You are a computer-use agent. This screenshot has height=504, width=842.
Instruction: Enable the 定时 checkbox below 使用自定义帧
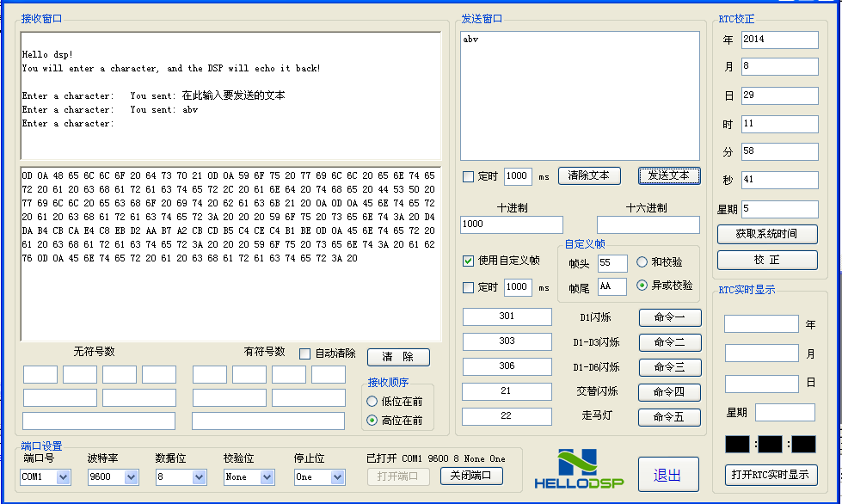[x=468, y=288]
